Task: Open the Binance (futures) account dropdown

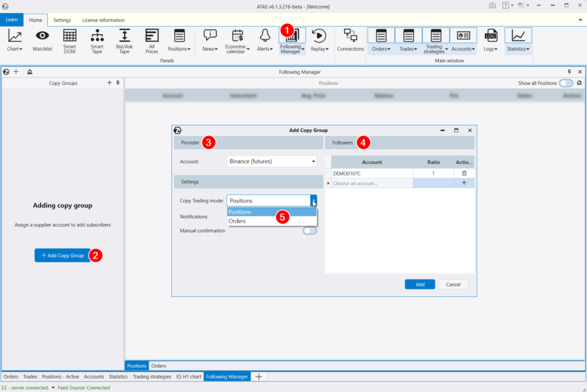Action: point(313,161)
